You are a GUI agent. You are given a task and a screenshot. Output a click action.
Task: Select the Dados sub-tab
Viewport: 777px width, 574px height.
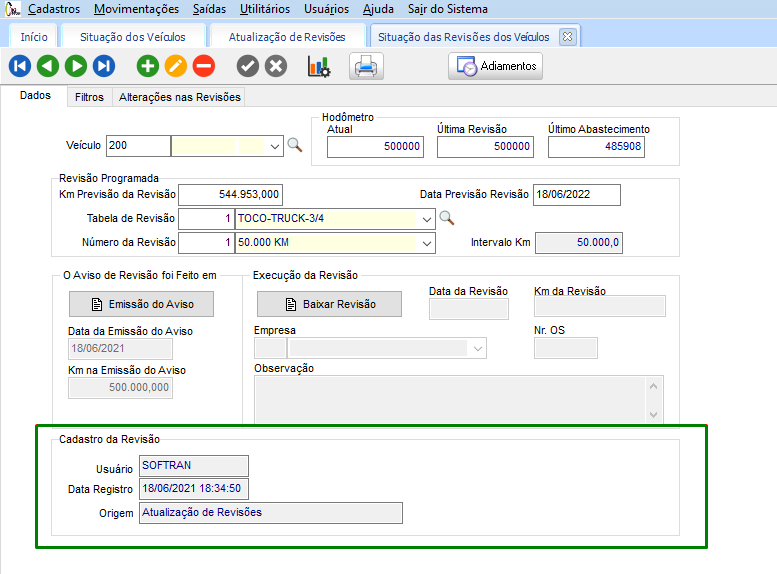[x=35, y=95]
